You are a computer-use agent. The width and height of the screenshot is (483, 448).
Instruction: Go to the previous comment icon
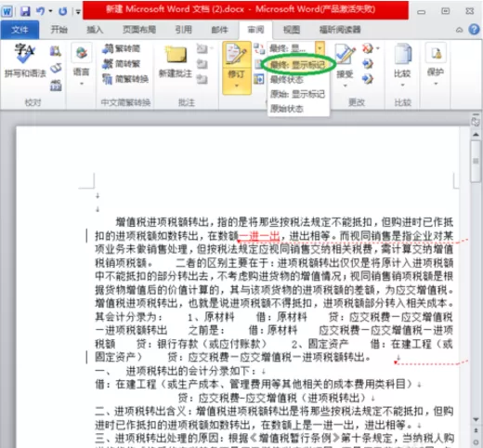[x=202, y=64]
